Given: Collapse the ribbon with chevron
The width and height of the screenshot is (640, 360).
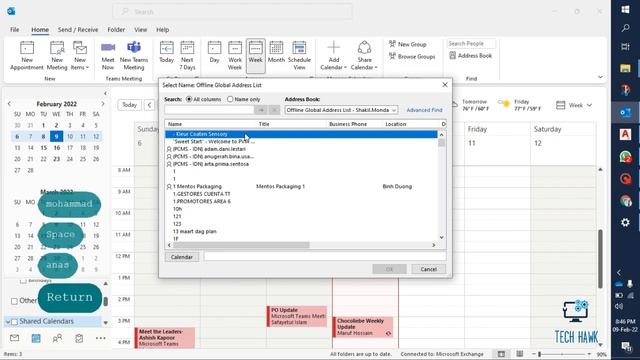Looking at the screenshot, I should 600,77.
